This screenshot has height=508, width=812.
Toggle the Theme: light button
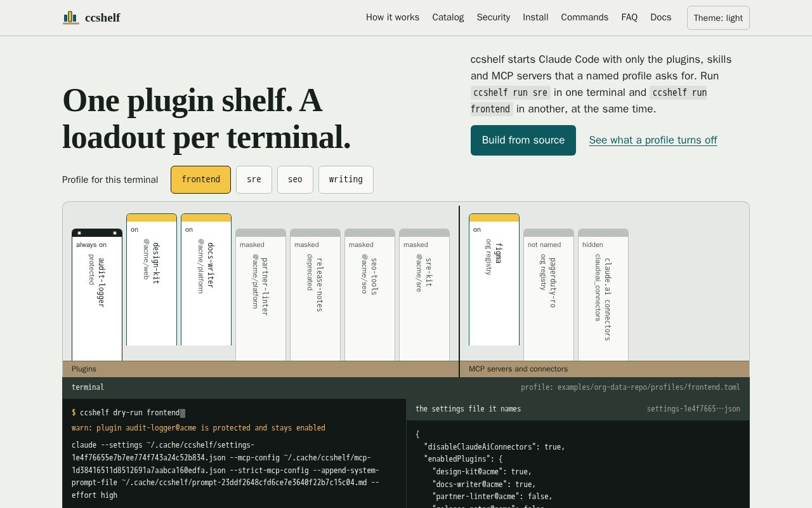718,18
